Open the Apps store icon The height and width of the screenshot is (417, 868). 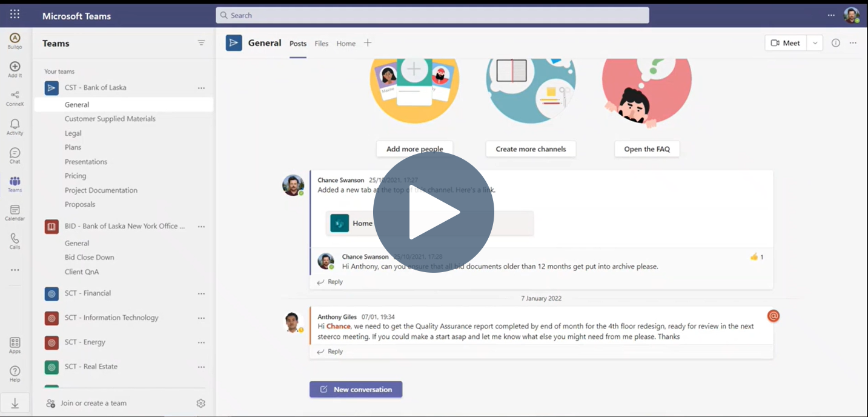(x=15, y=345)
